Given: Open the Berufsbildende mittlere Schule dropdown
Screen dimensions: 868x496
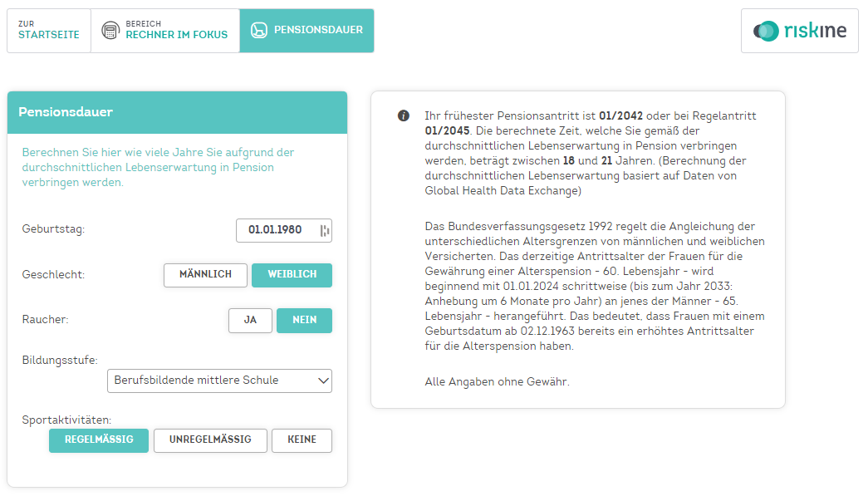Looking at the screenshot, I should [220, 381].
